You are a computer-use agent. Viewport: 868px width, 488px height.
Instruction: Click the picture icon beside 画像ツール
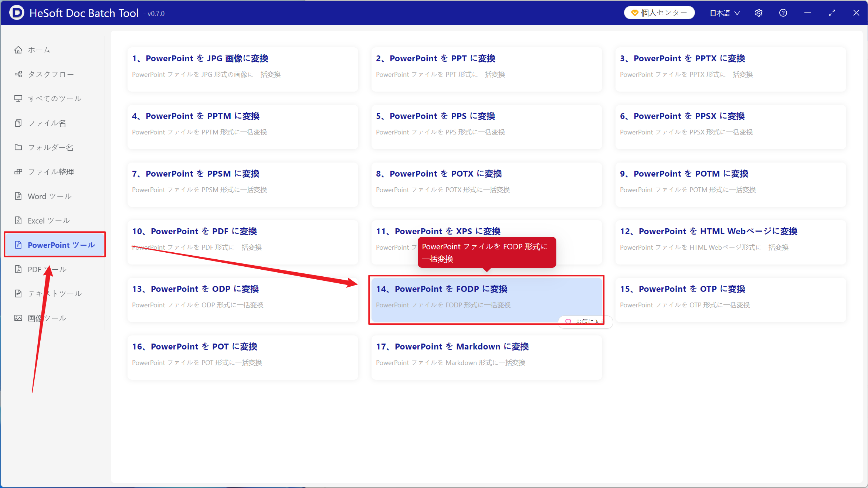coord(18,318)
